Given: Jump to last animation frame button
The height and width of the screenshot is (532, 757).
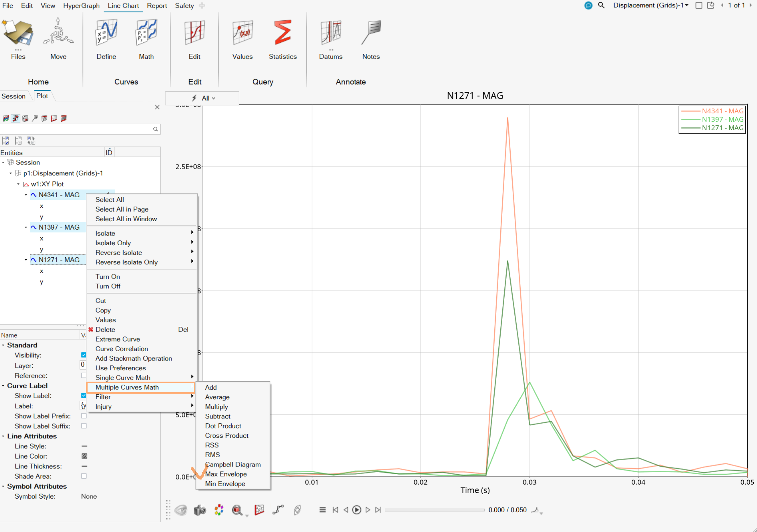Looking at the screenshot, I should tap(378, 510).
